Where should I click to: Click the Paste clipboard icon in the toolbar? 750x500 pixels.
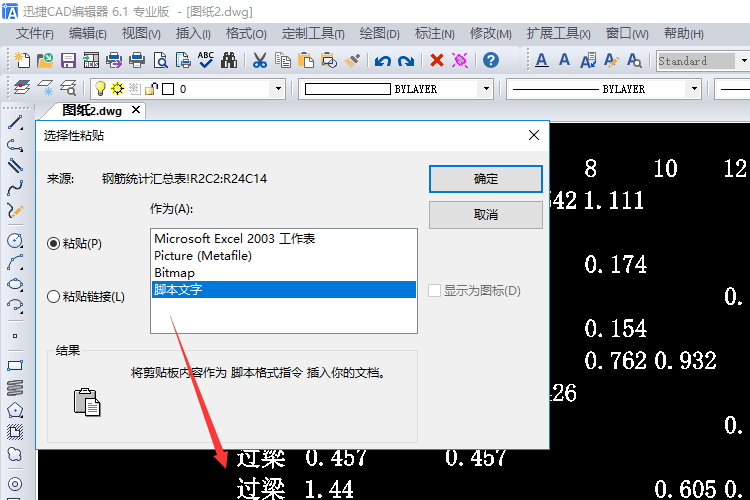pos(306,61)
